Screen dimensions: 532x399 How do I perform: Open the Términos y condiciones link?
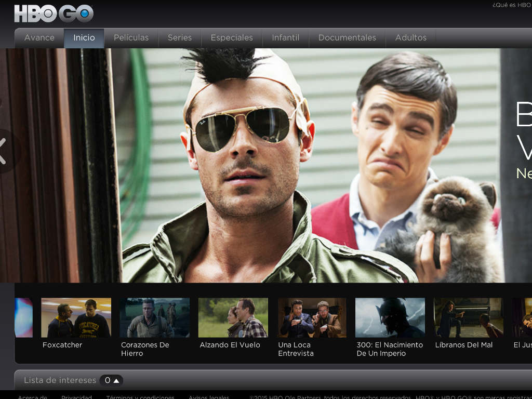(x=140, y=396)
